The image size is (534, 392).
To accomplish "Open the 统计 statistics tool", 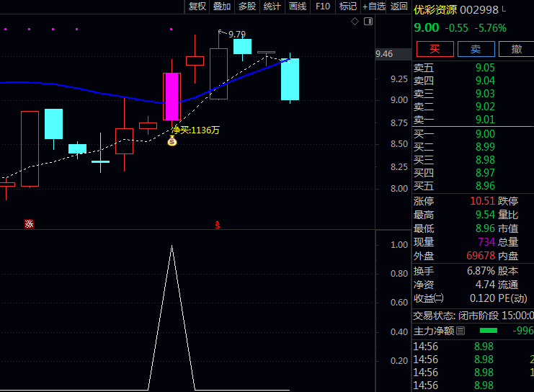I will coord(272,6).
